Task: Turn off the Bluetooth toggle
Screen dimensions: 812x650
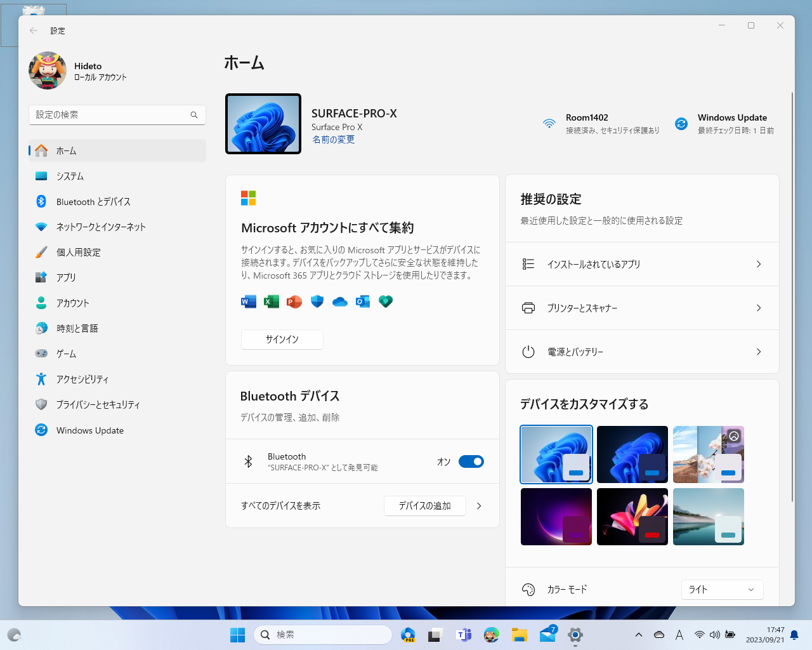Action: (471, 461)
